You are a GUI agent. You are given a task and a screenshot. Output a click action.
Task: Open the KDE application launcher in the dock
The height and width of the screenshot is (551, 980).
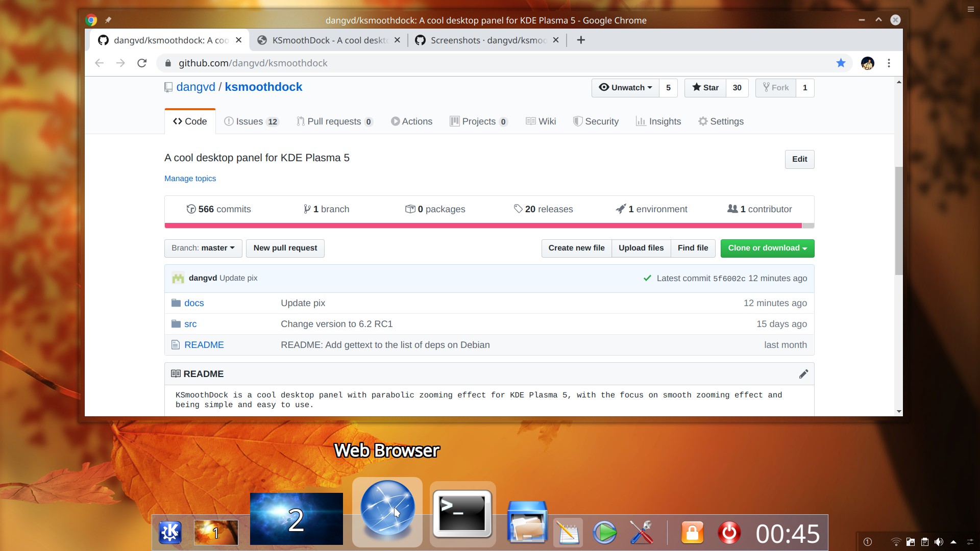(x=170, y=533)
